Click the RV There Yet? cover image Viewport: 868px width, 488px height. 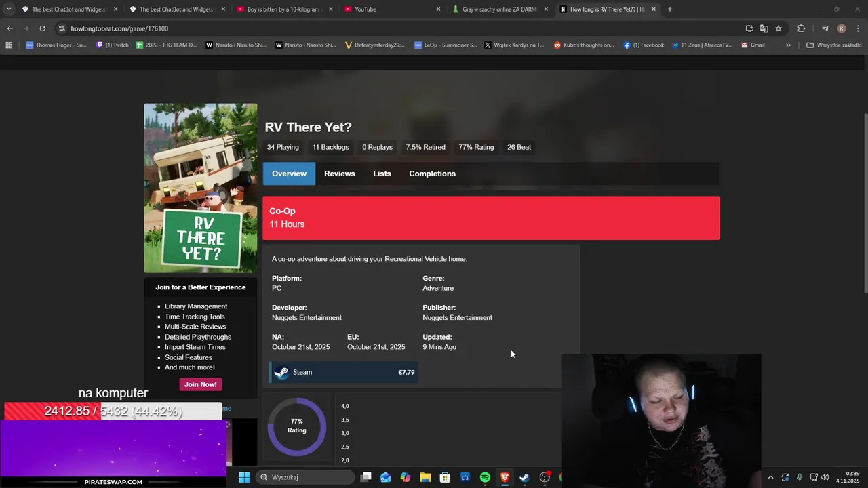click(201, 188)
